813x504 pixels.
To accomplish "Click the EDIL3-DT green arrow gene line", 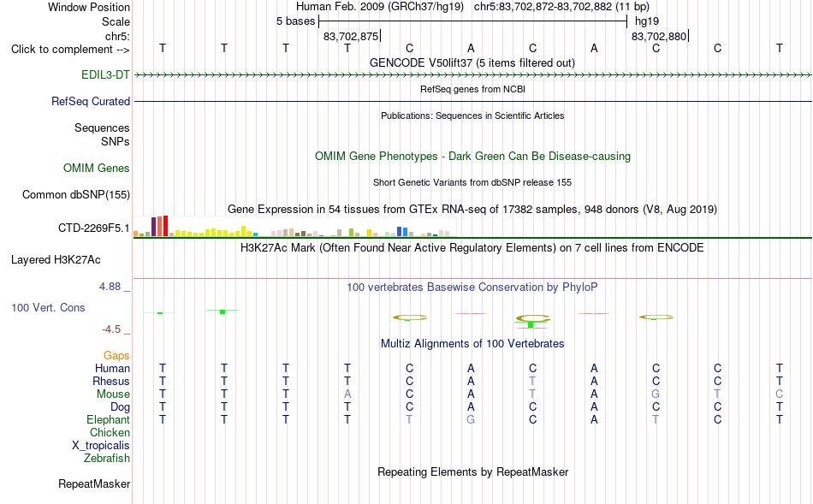I will tap(473, 75).
